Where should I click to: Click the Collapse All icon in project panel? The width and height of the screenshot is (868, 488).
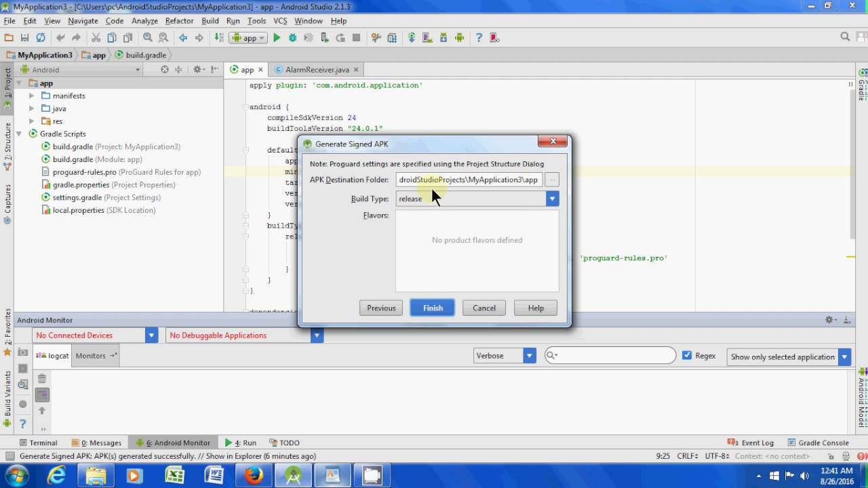tap(178, 69)
